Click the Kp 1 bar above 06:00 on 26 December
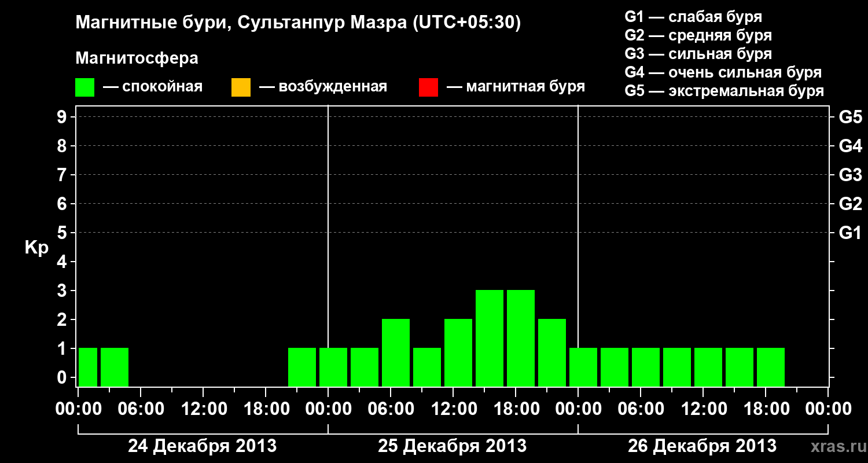The height and width of the screenshot is (463, 868). point(646,367)
